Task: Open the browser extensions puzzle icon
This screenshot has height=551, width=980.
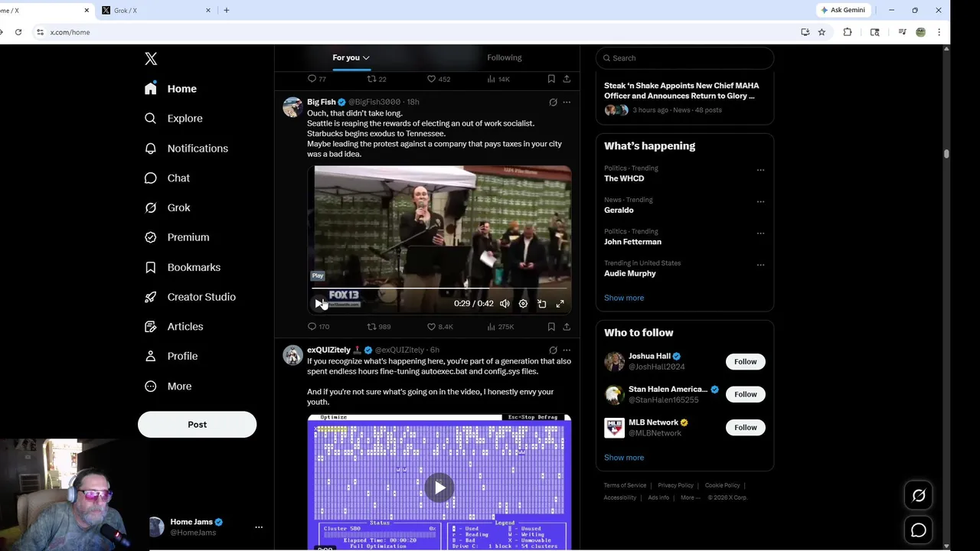Action: coord(848,32)
